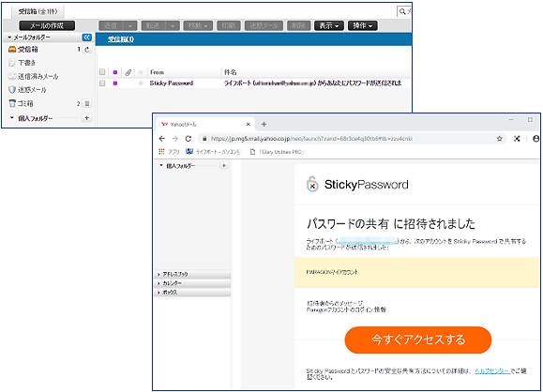Viewport: 543px width, 392px height.
Task: Minimize the browser window
Action: coord(511,120)
